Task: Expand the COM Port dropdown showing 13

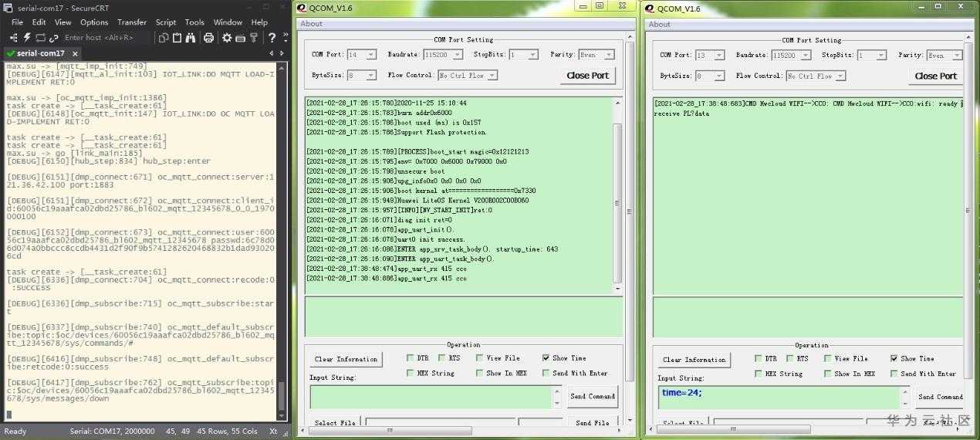Action: (x=709, y=55)
